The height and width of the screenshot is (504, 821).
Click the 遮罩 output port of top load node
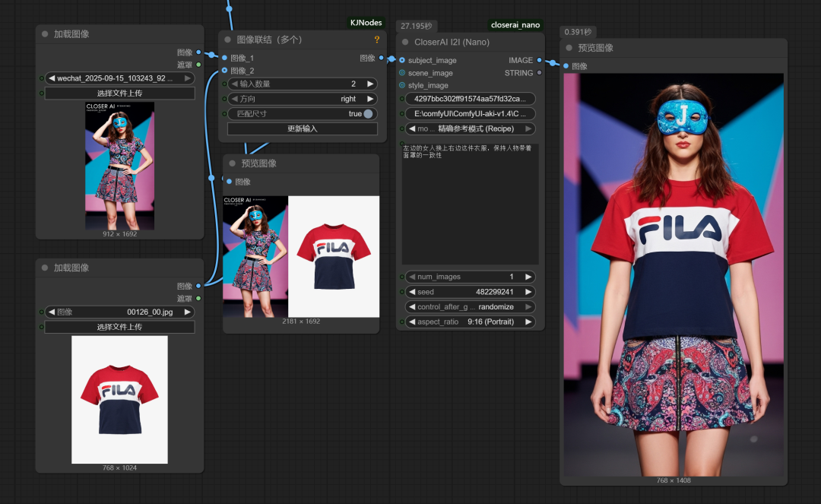[x=198, y=65]
